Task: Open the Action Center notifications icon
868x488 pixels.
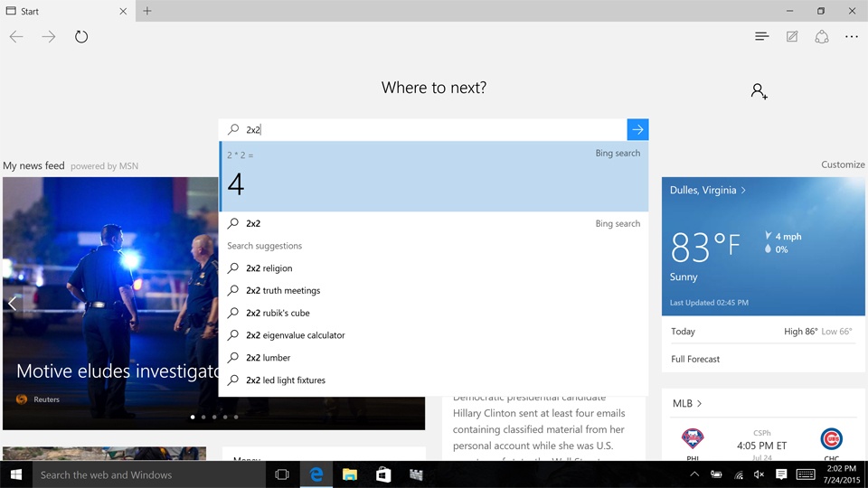Action: [x=781, y=474]
